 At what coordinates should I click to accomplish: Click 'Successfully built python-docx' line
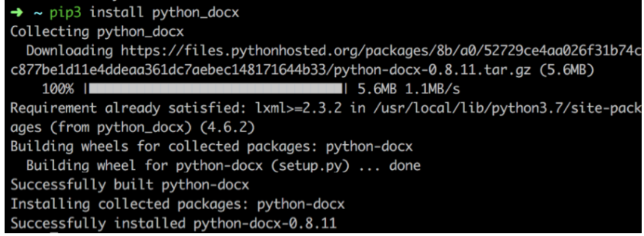(x=130, y=185)
